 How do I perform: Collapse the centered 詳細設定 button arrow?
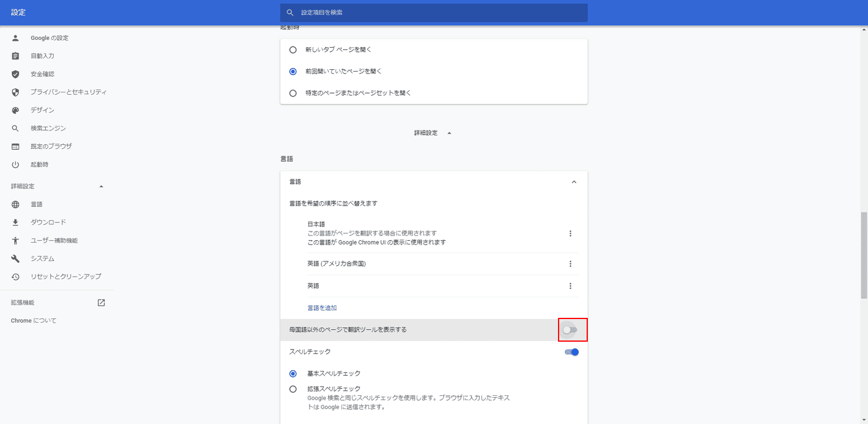coord(449,133)
